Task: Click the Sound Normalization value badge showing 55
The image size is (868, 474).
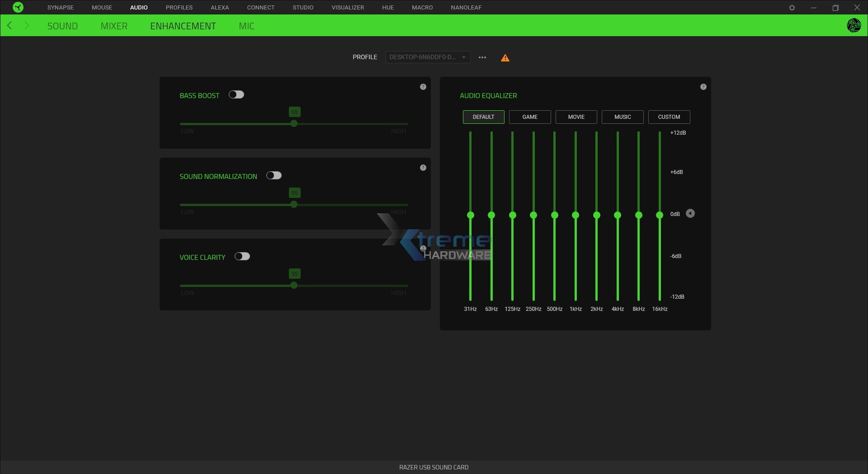Action: pos(294,192)
